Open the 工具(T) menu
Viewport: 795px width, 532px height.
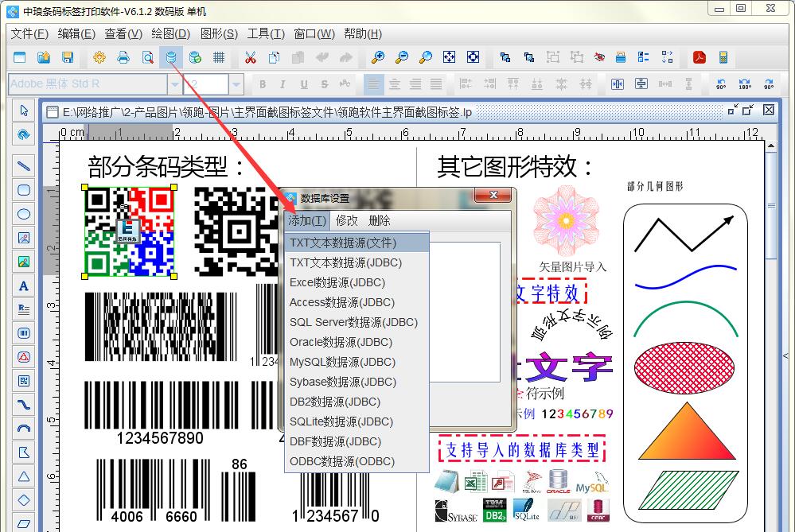pyautogui.click(x=266, y=34)
